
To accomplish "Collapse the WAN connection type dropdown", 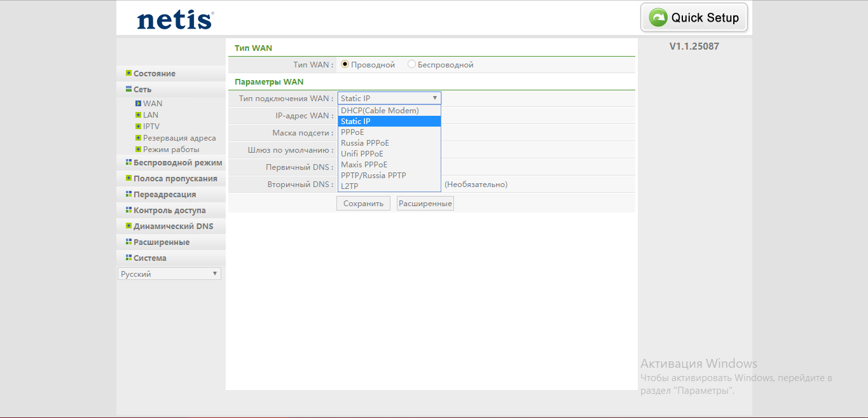I will coord(389,98).
